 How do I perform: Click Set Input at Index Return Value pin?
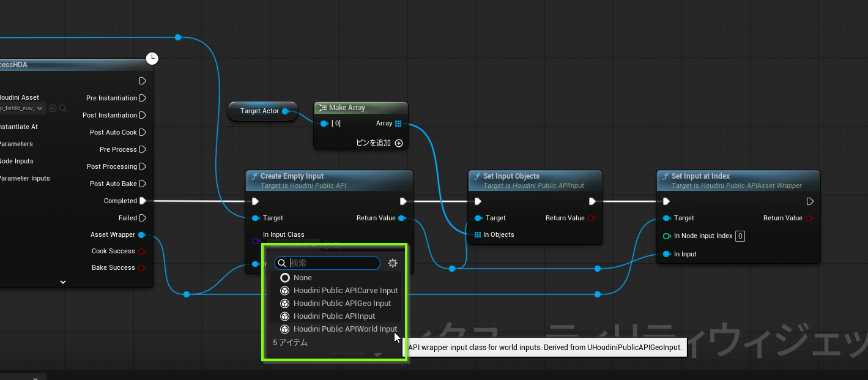(809, 218)
